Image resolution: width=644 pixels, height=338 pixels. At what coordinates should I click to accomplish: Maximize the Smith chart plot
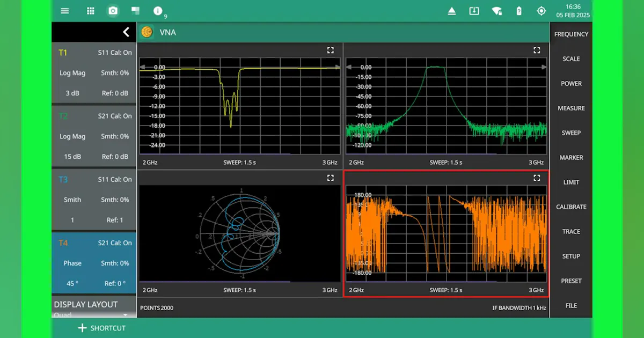[331, 178]
